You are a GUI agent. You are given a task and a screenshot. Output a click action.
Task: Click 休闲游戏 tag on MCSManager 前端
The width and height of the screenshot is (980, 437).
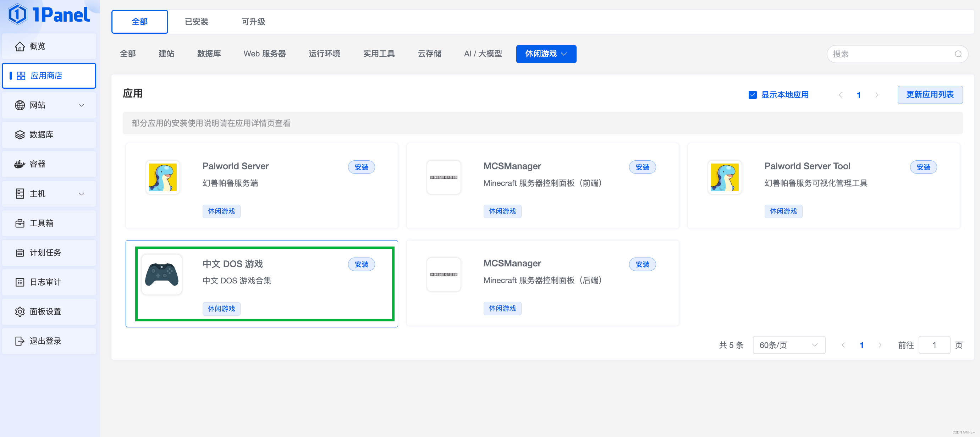coord(502,211)
